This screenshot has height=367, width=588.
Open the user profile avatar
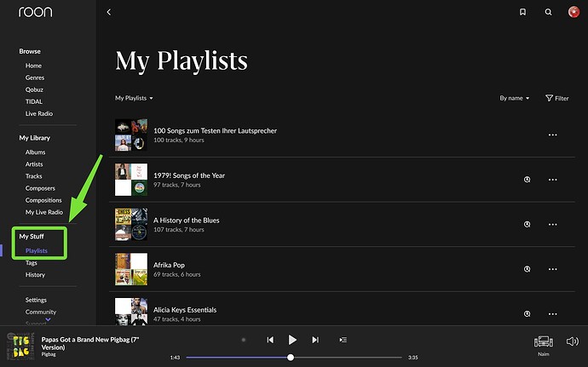click(574, 12)
